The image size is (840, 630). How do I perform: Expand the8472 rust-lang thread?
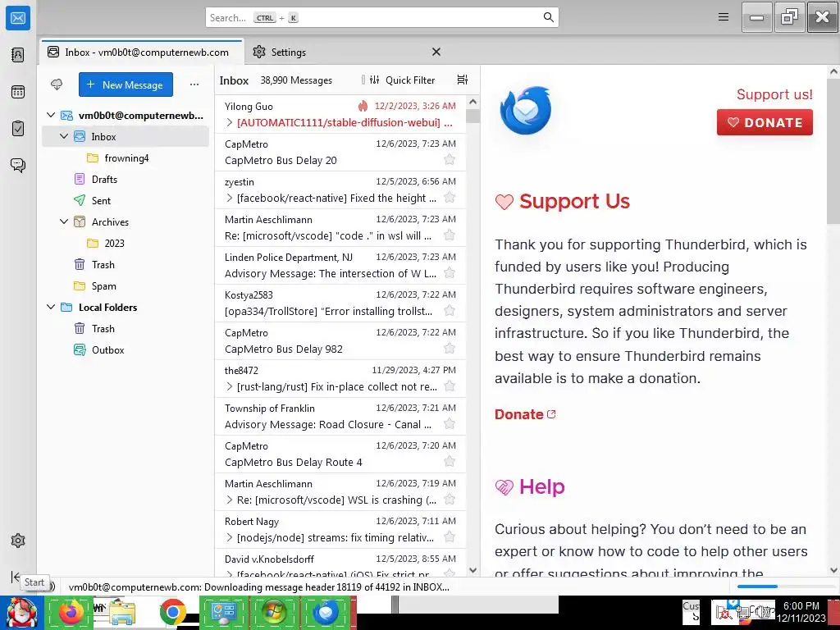point(230,387)
